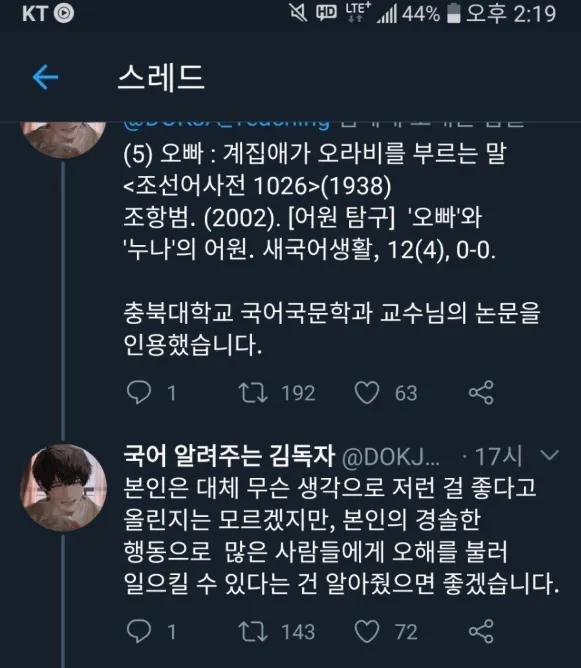Like the tweet with 72 likes

click(367, 631)
